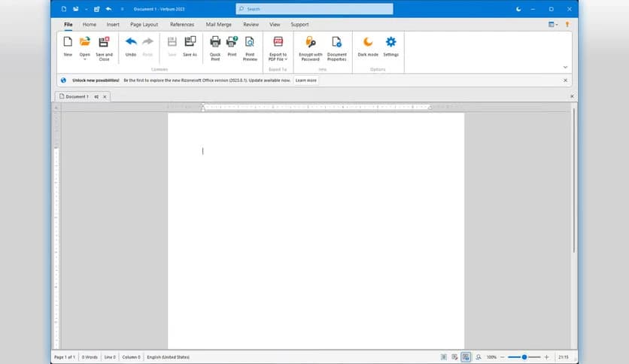This screenshot has width=629, height=364.
Task: Click the Column 0 status entry
Action: click(131, 356)
